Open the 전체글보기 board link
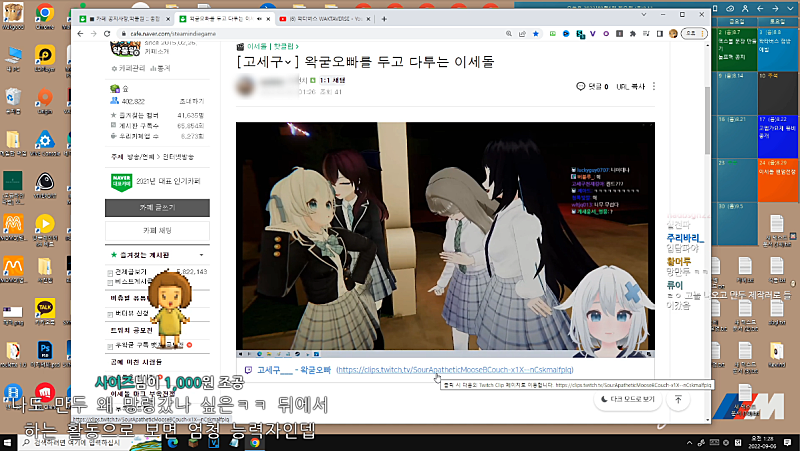This screenshot has width=800, height=451. pyautogui.click(x=131, y=271)
